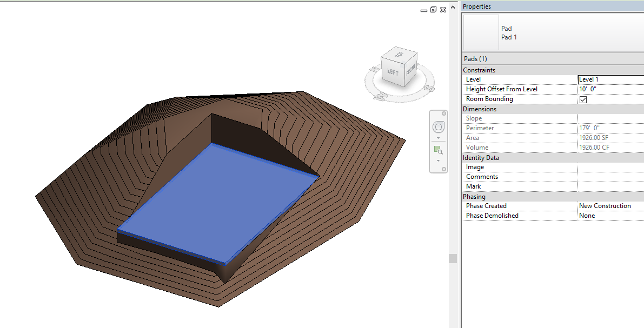Viewport: 644px width, 328px height.
Task: Click the Level property label
Action: coord(473,79)
